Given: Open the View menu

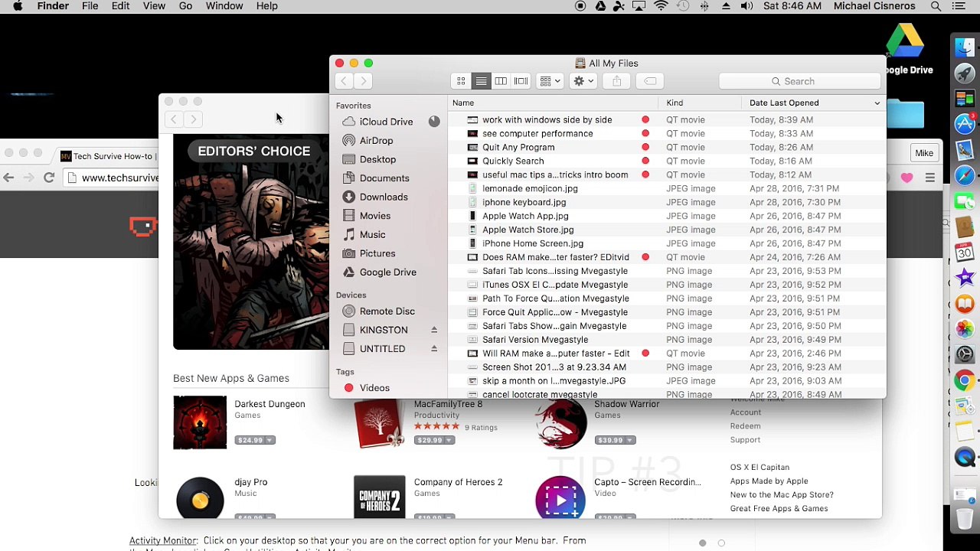Looking at the screenshot, I should click(154, 6).
